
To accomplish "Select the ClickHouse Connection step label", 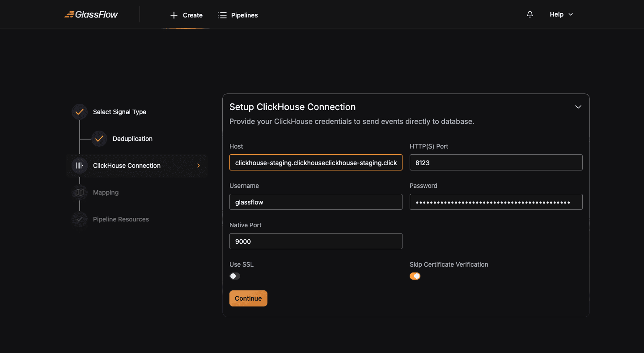I will (x=127, y=166).
